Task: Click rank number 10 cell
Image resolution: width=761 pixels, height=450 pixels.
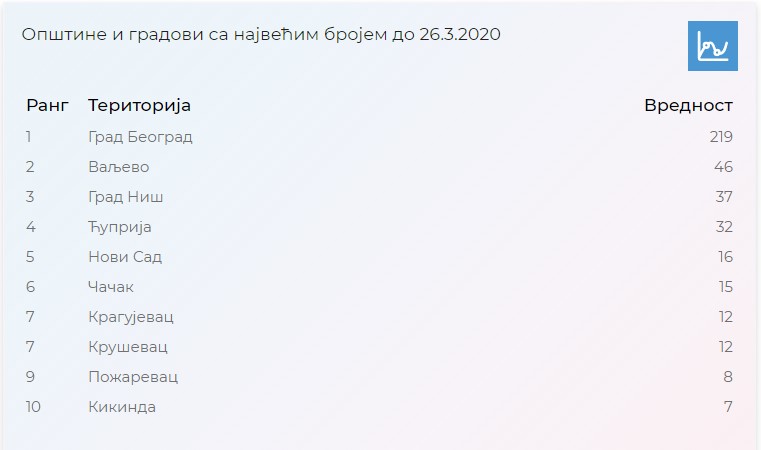Action: [x=33, y=407]
